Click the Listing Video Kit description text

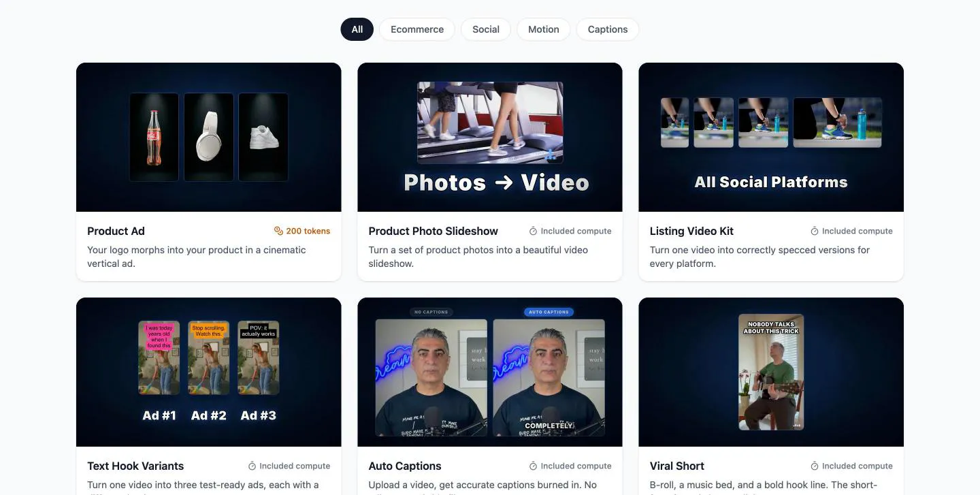pyautogui.click(x=759, y=257)
